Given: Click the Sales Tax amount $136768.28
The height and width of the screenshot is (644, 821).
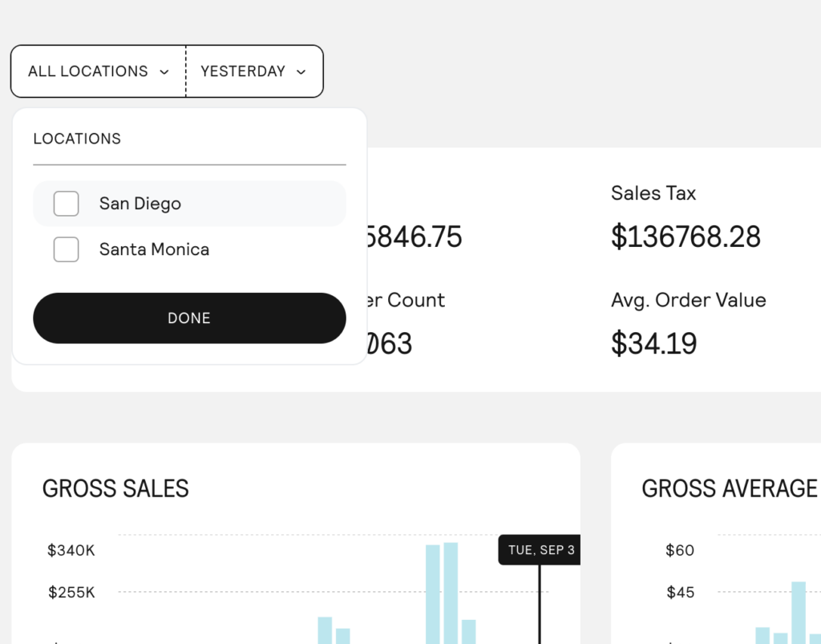Looking at the screenshot, I should (686, 237).
